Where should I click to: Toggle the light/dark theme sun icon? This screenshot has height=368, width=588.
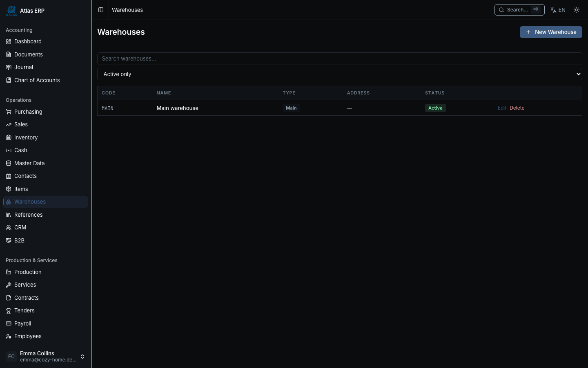click(x=577, y=10)
